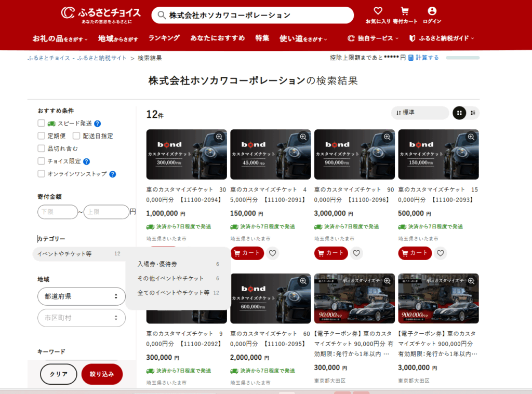Image resolution: width=532 pixels, height=394 pixels.
Task: Open the 標準 sort order dropdown
Action: [x=420, y=113]
